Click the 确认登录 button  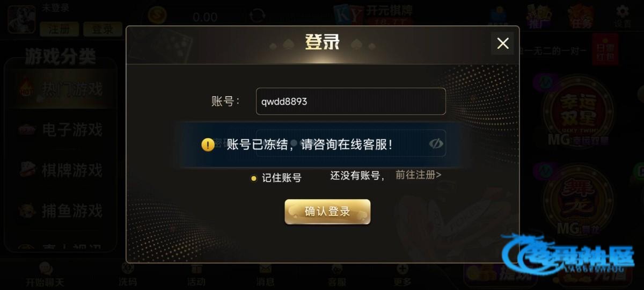(x=327, y=212)
